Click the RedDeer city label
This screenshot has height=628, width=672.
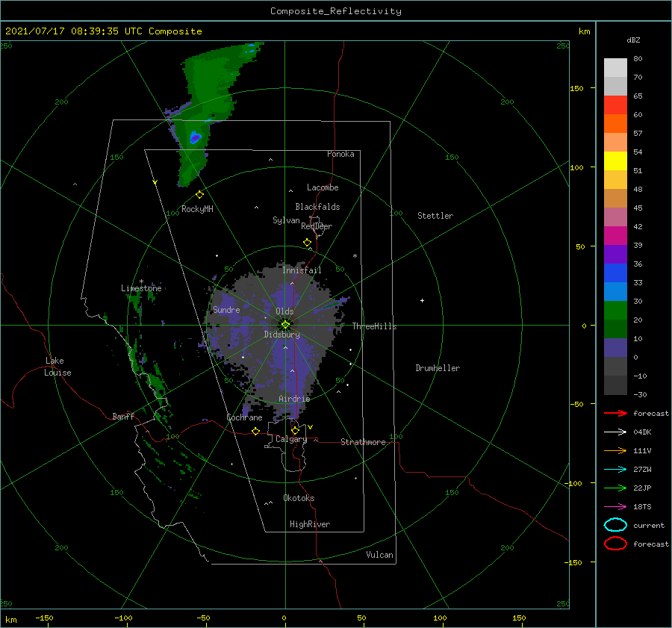pyautogui.click(x=317, y=226)
